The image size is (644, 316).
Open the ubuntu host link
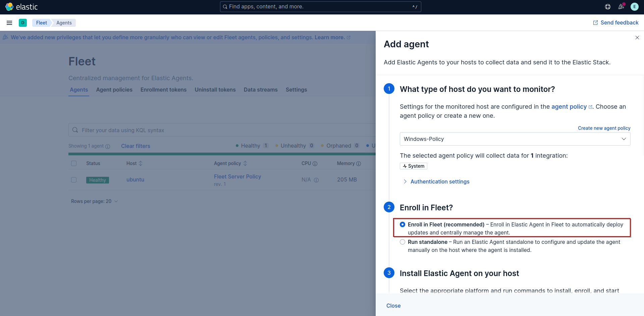[135, 179]
